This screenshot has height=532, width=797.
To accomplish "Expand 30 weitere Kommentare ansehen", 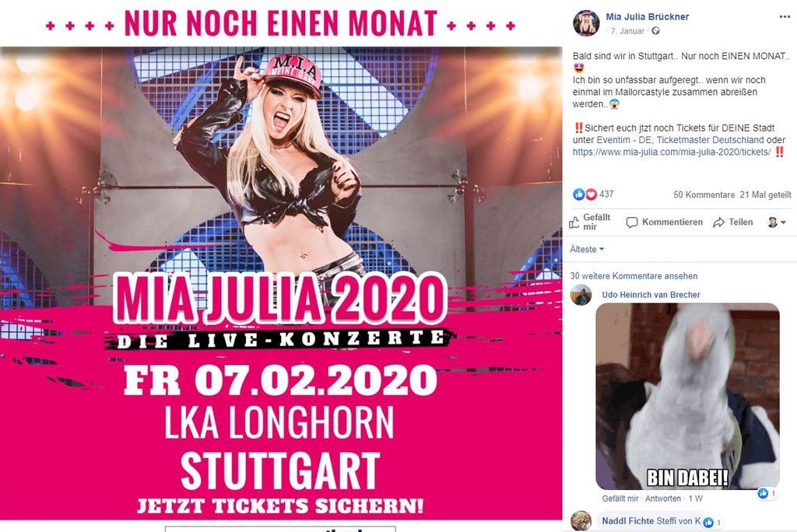I will click(634, 276).
